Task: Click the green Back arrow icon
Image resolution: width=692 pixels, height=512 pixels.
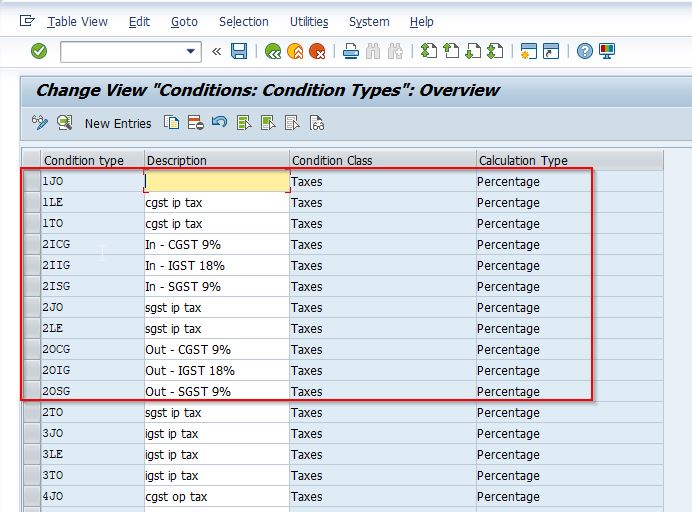Action: (273, 51)
